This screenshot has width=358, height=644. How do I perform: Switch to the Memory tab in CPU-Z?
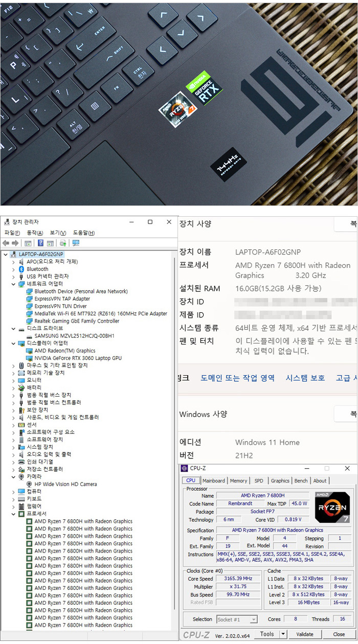click(x=238, y=480)
